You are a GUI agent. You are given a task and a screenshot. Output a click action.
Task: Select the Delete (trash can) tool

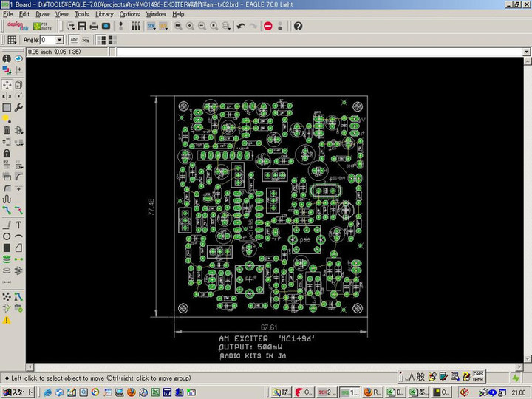click(x=7, y=130)
